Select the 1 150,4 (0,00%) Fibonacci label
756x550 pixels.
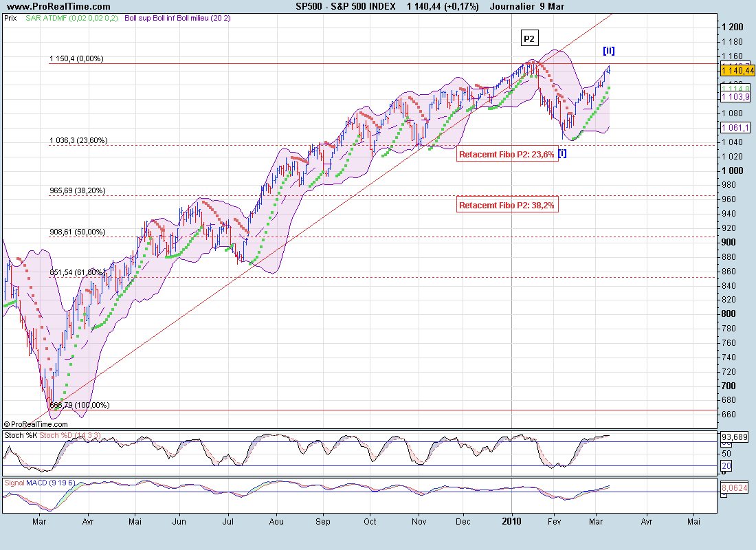point(76,59)
